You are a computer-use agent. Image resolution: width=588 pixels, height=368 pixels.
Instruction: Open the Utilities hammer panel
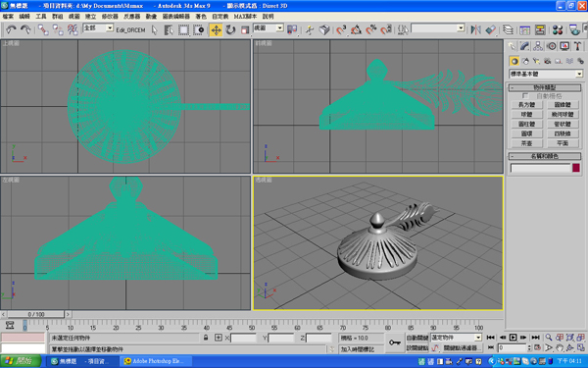point(577,46)
